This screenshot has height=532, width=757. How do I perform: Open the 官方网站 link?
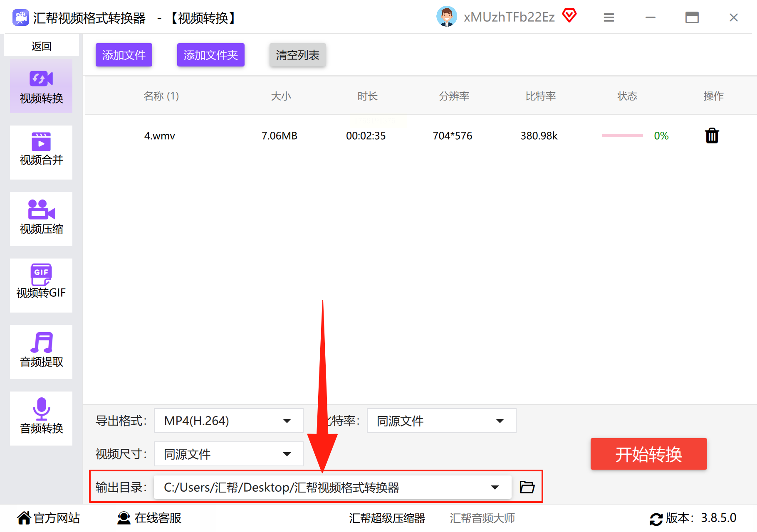[x=48, y=518]
